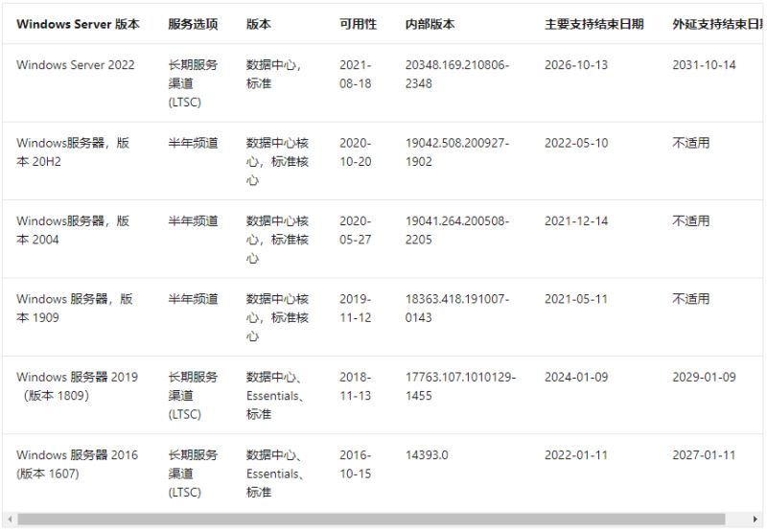
Task: Click build number '19042.508.200927-1902'
Action: (457, 152)
